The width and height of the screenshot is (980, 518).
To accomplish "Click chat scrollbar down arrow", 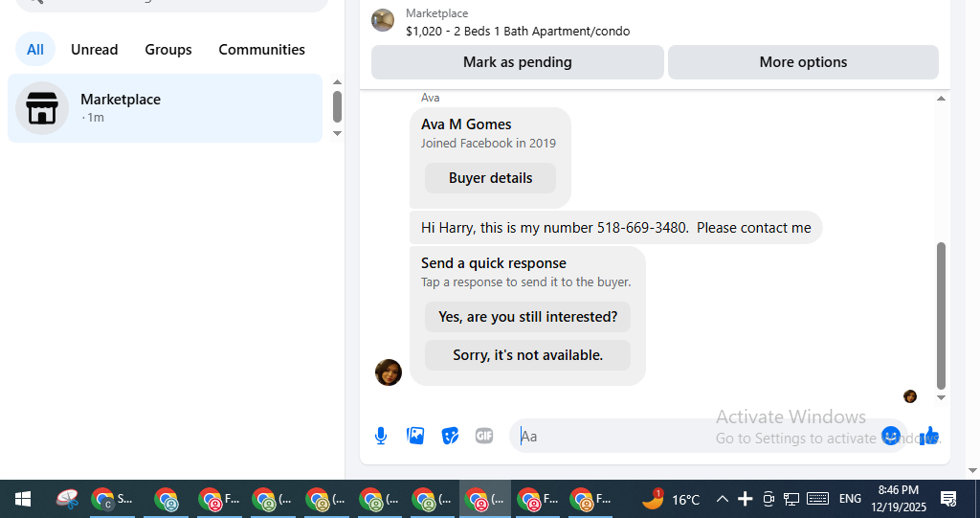I will coord(942,398).
